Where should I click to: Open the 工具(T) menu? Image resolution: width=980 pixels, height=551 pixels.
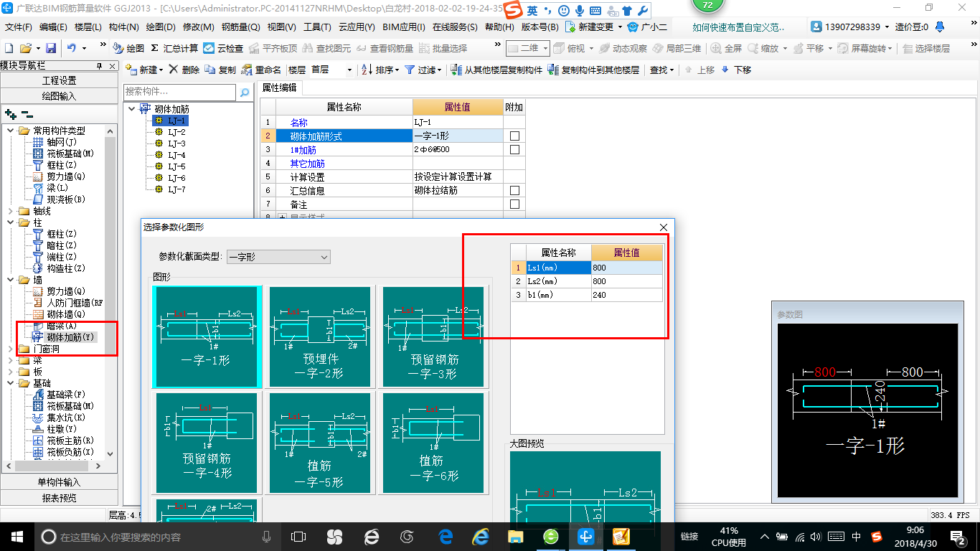pyautogui.click(x=317, y=27)
